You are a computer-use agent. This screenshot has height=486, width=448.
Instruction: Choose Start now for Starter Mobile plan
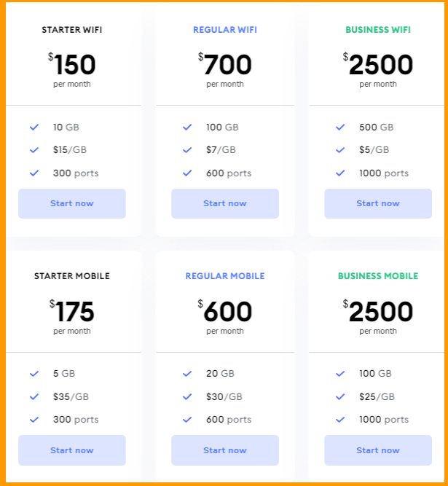[x=71, y=450]
